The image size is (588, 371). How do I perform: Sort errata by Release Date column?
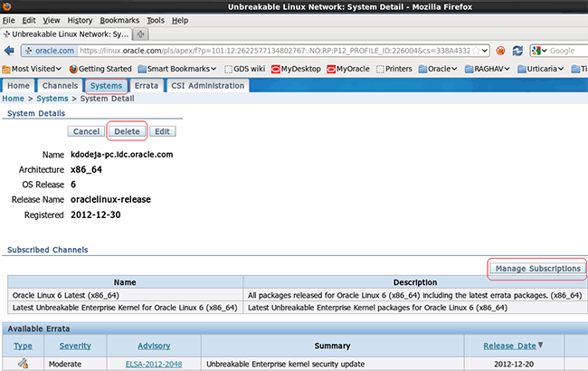coord(509,346)
